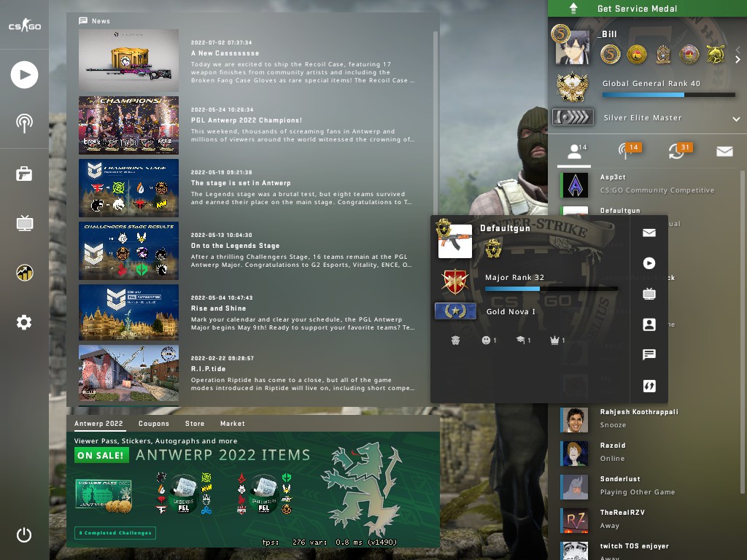Screen dimensions: 747x560
Task: Open the Settings gear icon
Action: [24, 322]
